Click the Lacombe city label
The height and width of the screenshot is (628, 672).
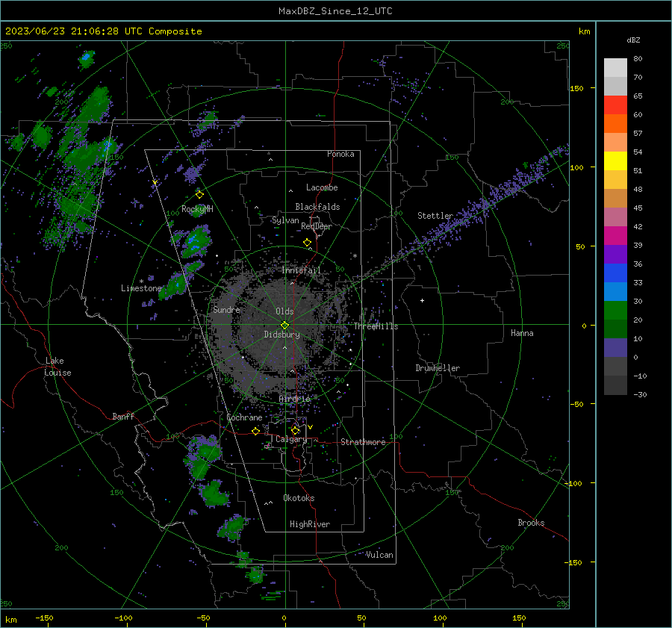tap(322, 187)
